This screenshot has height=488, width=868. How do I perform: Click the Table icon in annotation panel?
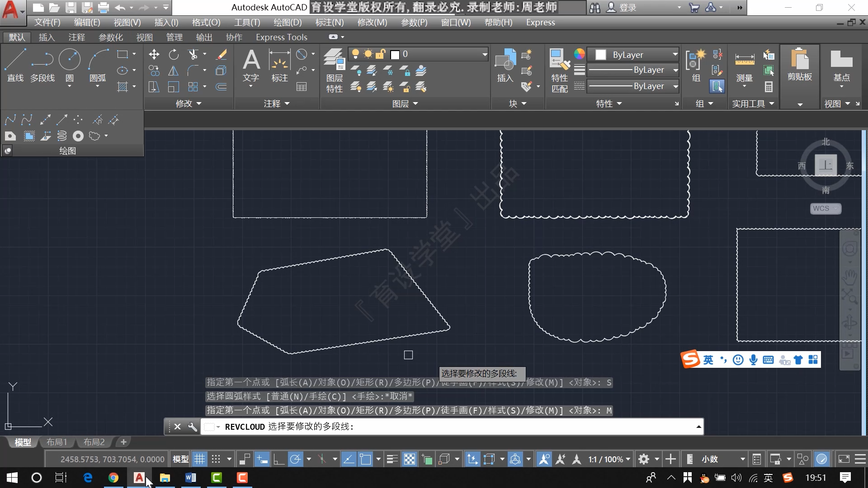point(302,87)
